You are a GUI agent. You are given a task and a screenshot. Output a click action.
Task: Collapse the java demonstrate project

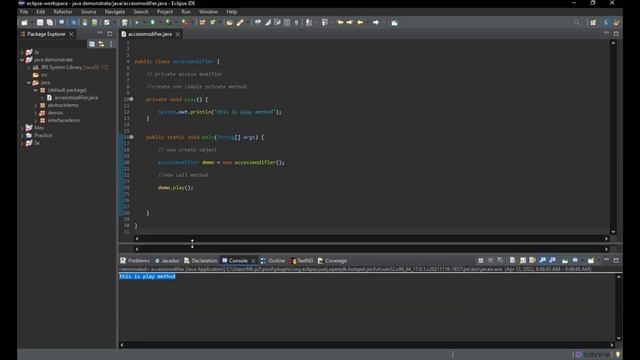pos(22,60)
